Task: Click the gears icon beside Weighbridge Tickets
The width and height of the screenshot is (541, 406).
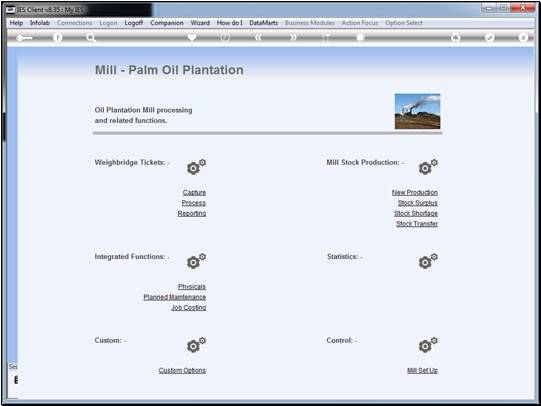Action: pos(196,167)
